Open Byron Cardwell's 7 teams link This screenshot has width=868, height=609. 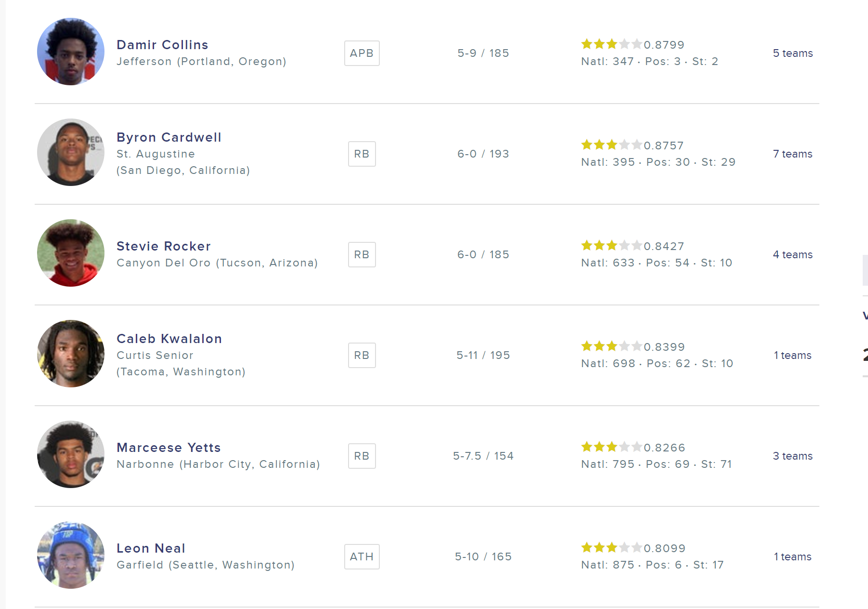[792, 154]
